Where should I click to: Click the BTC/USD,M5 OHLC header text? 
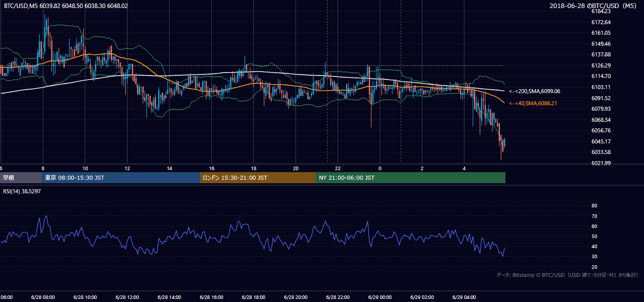pos(66,6)
